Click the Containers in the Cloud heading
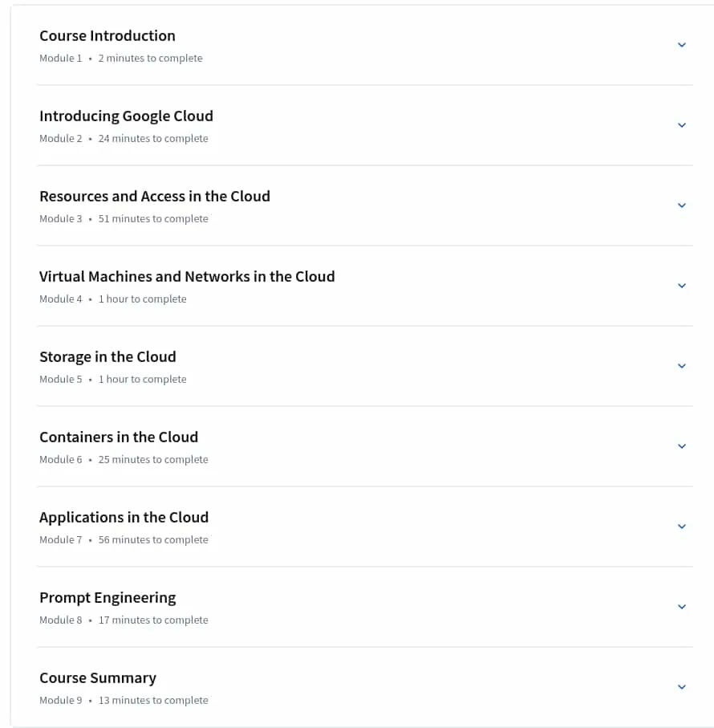 [x=119, y=437]
